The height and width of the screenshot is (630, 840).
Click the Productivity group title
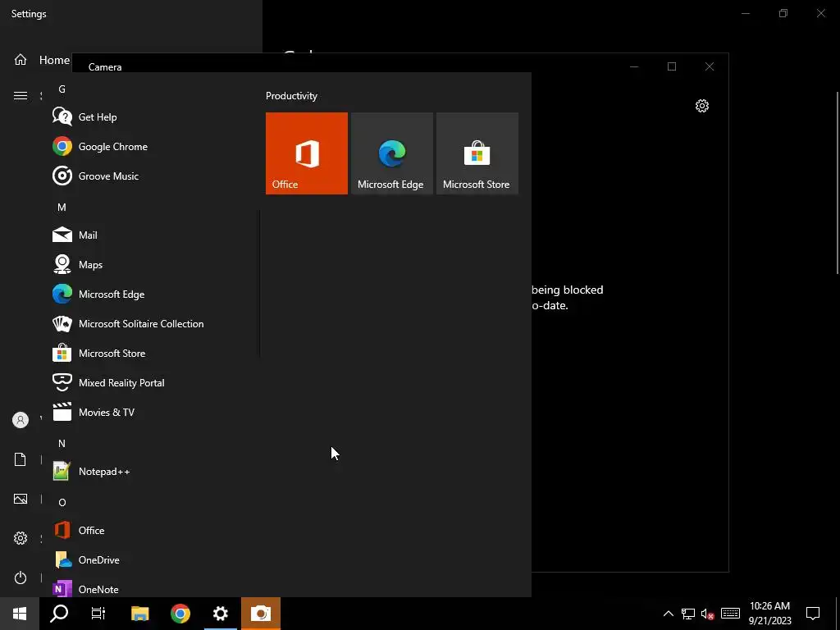(x=291, y=96)
